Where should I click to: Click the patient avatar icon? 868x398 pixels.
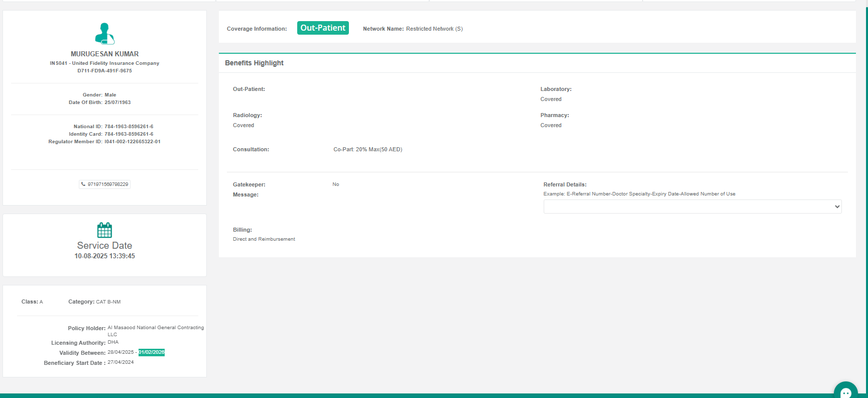tap(104, 34)
